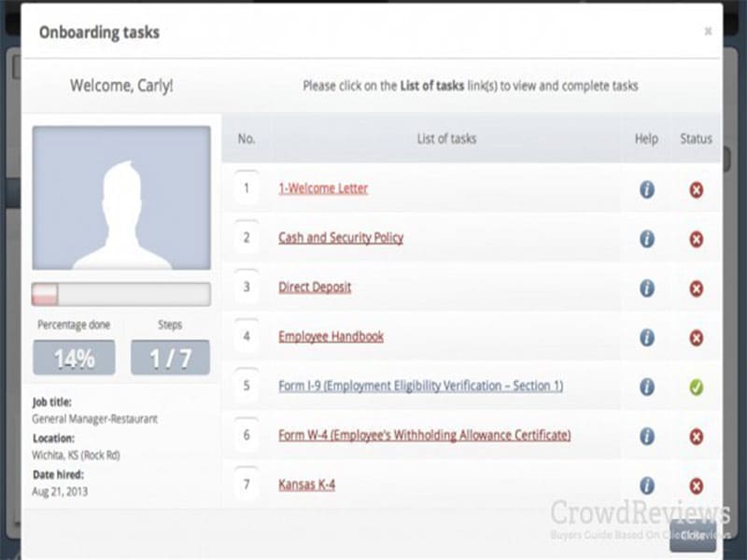Click the Wichita, KS (Rock Rd) location text

[76, 455]
